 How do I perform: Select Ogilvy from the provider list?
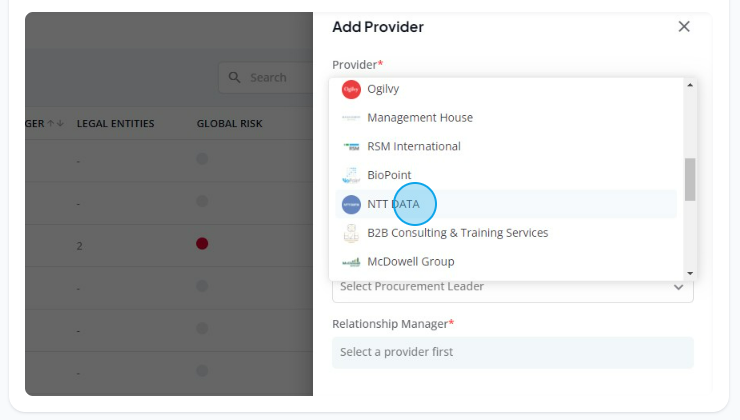coord(506,89)
